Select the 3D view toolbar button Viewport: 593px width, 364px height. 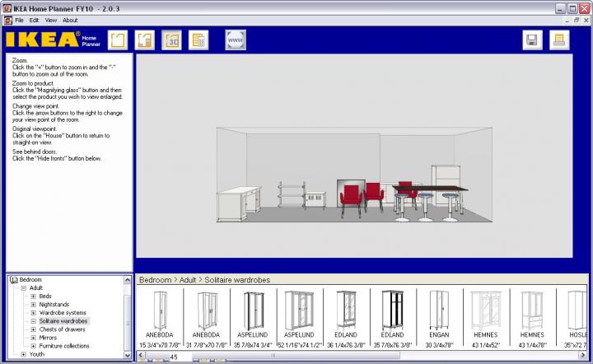click(x=171, y=40)
